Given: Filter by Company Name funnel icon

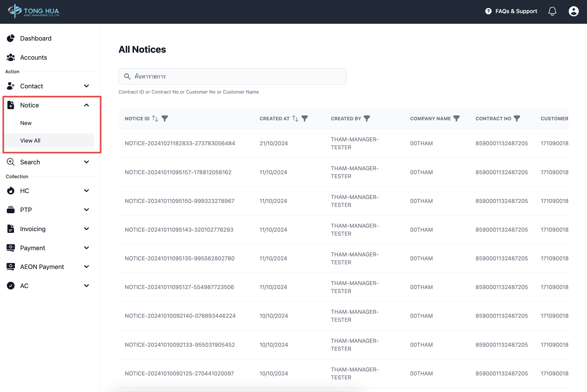Looking at the screenshot, I should pos(456,119).
